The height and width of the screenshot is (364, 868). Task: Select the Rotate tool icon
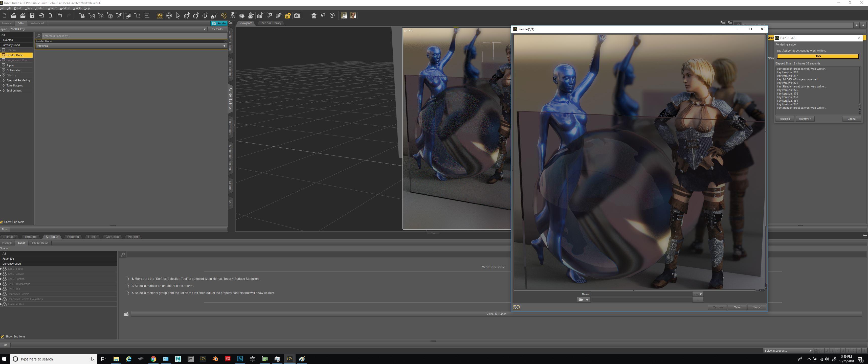[196, 15]
